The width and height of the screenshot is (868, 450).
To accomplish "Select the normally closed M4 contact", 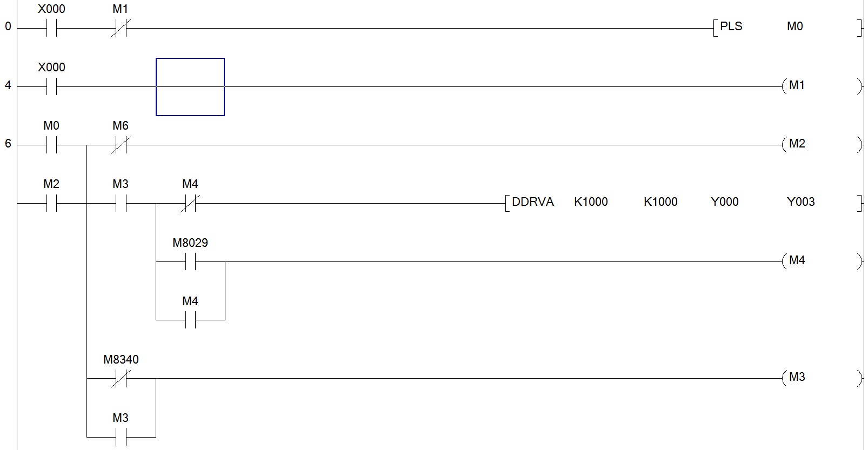I will tap(190, 203).
